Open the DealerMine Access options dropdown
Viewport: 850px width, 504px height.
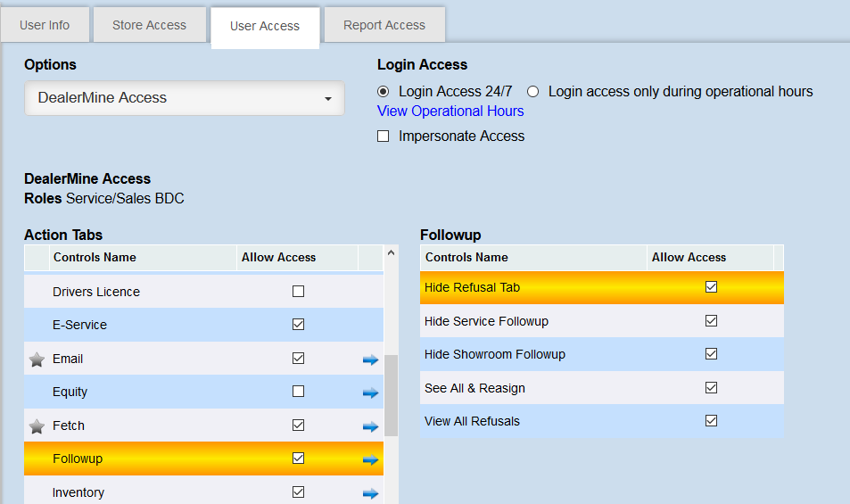pos(185,98)
